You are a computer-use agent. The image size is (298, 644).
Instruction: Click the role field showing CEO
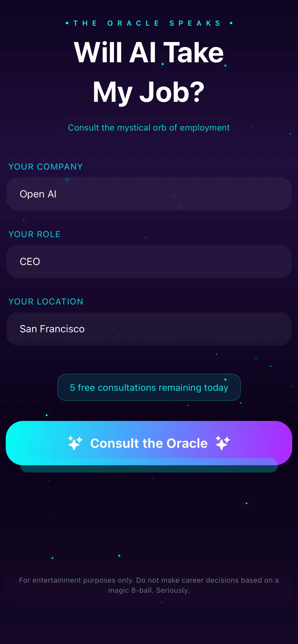click(149, 261)
